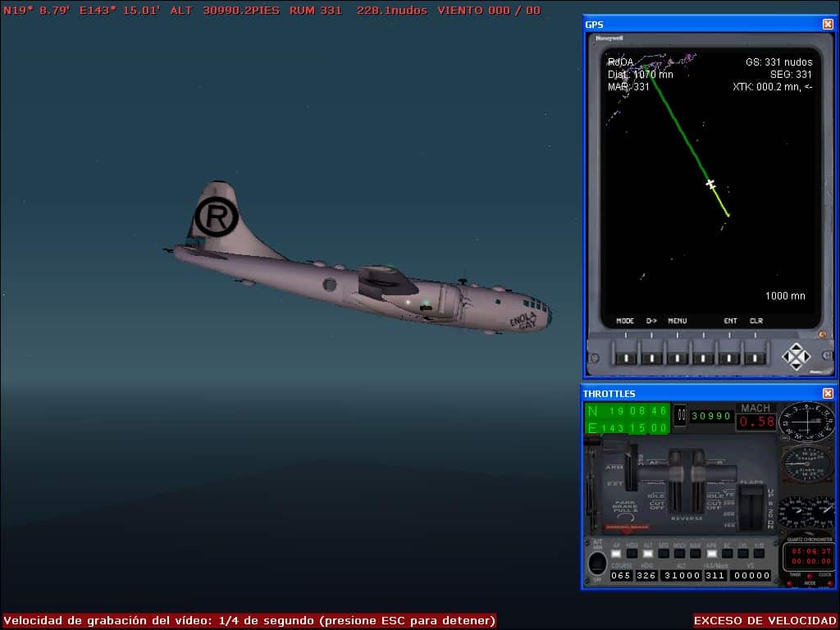
Task: Click the GPS directional arrow pad
Action: [x=796, y=356]
